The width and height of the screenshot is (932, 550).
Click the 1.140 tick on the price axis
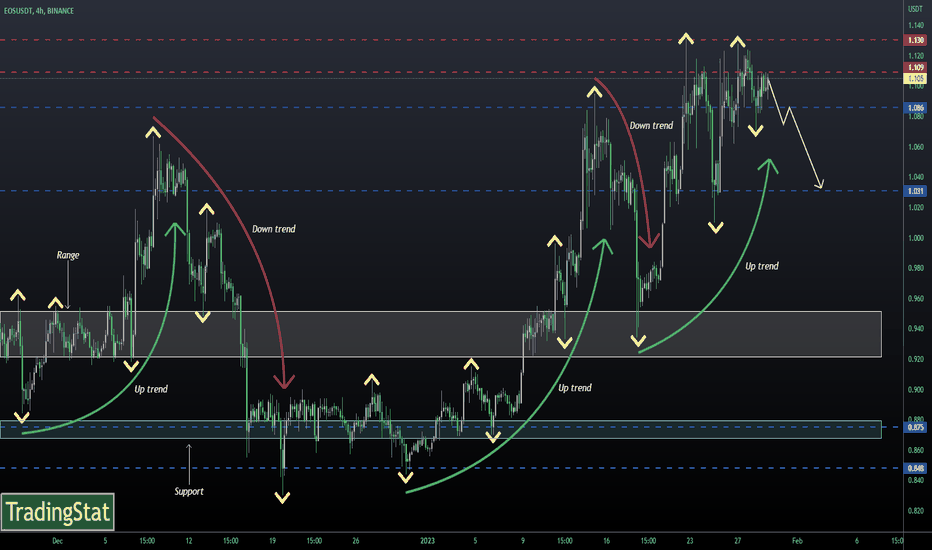[916, 26]
